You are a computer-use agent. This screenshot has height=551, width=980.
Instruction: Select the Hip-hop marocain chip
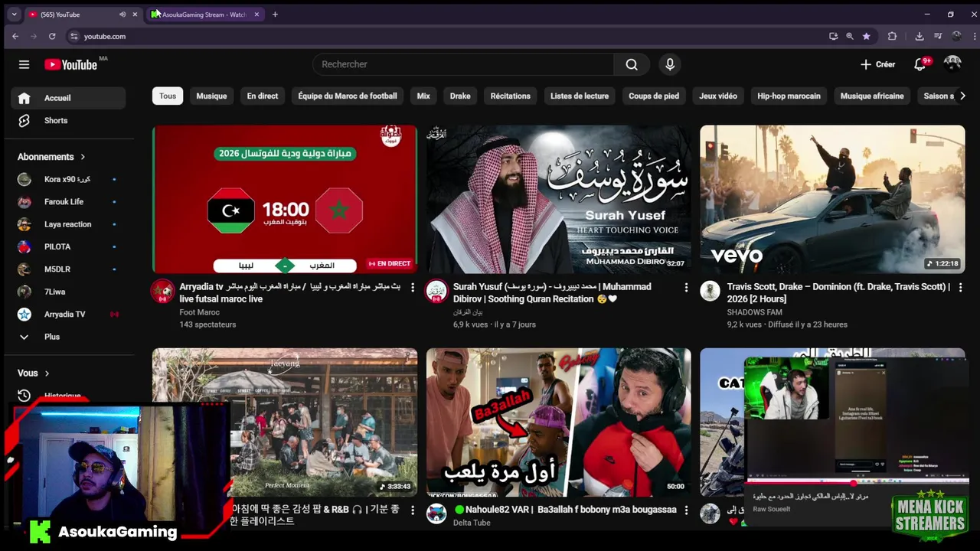[789, 96]
